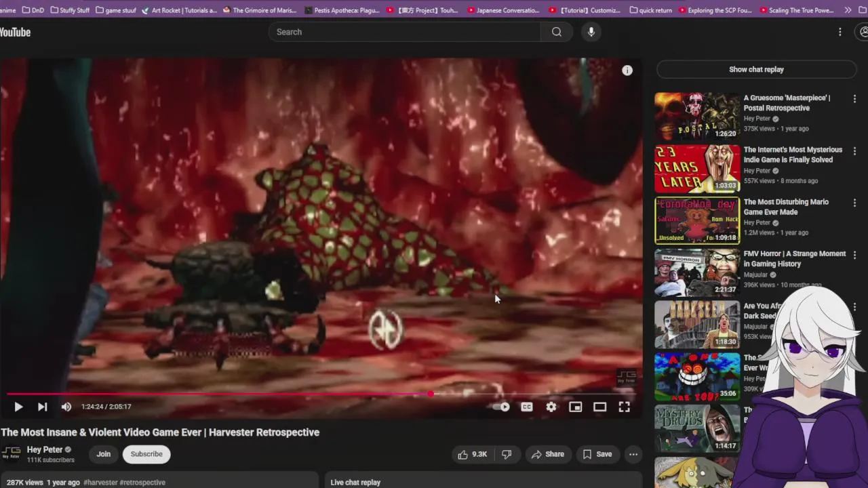Open YouTube settings three-dot menu
The height and width of the screenshot is (488, 868).
(840, 32)
